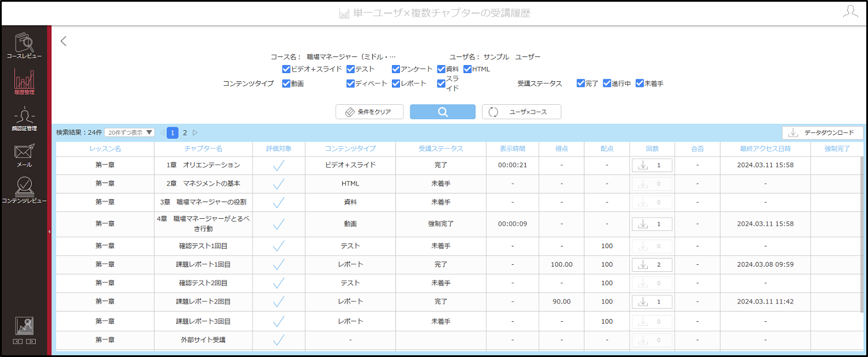Uncheck the ディベート checkbox

[x=350, y=83]
